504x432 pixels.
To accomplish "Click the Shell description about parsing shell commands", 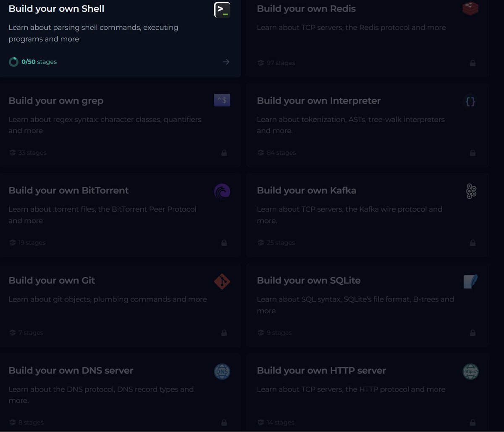I will (93, 33).
